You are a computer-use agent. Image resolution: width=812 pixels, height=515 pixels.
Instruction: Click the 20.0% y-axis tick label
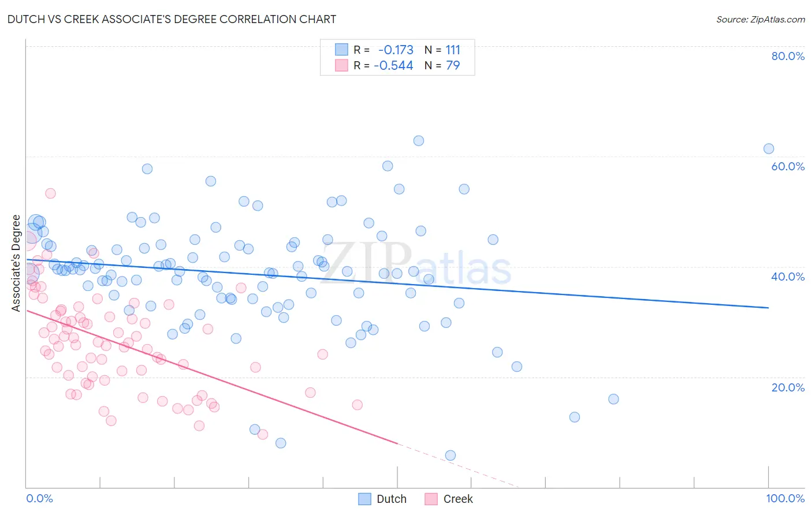point(788,387)
